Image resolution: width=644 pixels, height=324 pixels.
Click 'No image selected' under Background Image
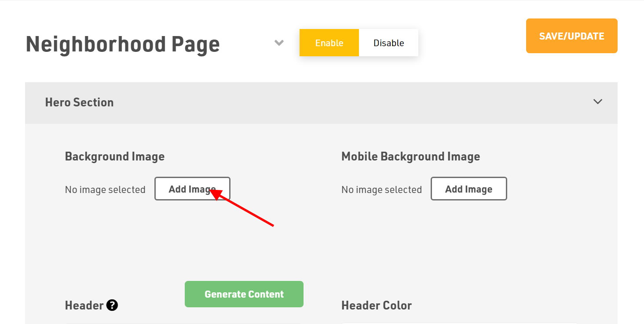click(105, 189)
